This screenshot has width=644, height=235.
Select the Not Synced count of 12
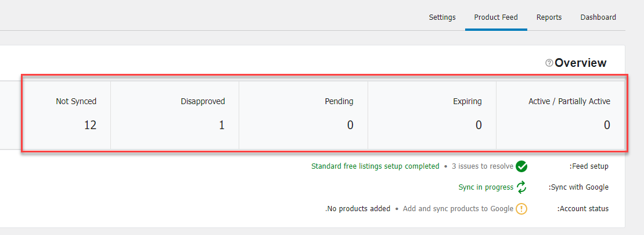[90, 125]
